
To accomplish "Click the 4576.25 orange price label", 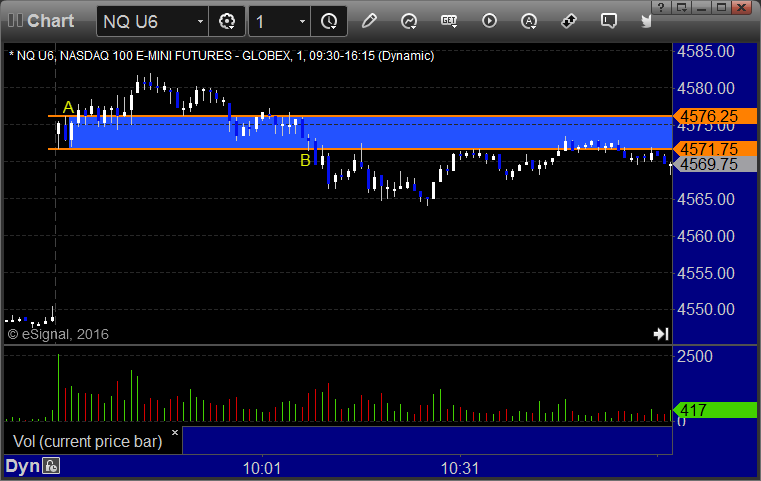I will pyautogui.click(x=714, y=116).
